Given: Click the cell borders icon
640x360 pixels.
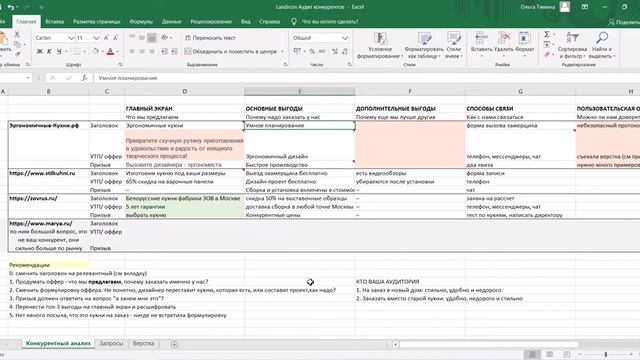Looking at the screenshot, I should click(x=77, y=51).
